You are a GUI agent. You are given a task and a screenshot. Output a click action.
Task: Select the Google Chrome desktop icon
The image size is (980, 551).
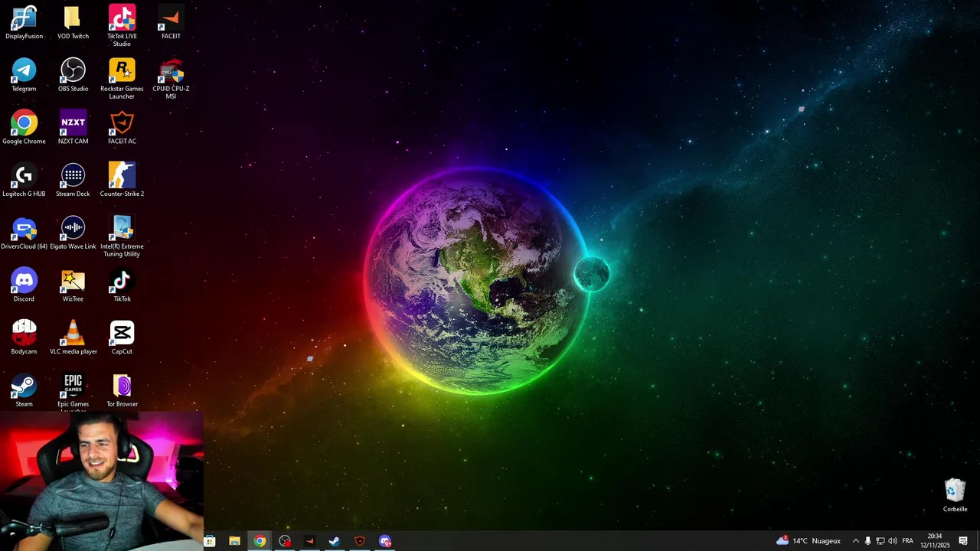point(24,128)
